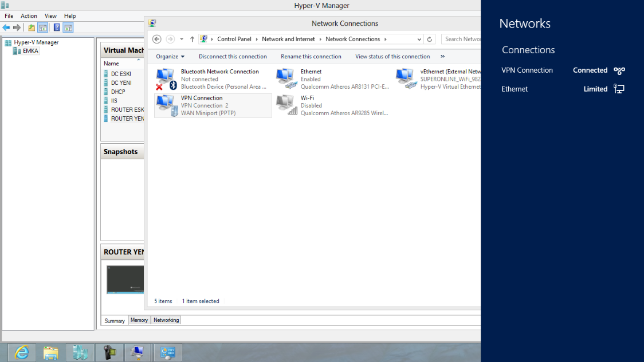Click View status of this connection
Screen dimensions: 644x362
click(x=392, y=57)
